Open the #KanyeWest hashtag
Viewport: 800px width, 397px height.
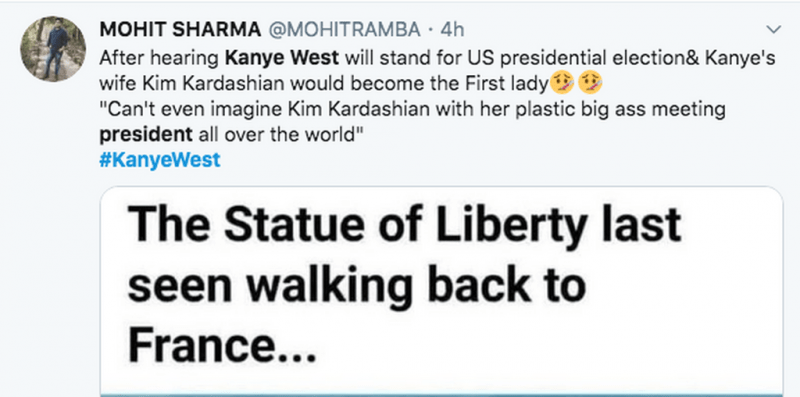click(x=160, y=160)
